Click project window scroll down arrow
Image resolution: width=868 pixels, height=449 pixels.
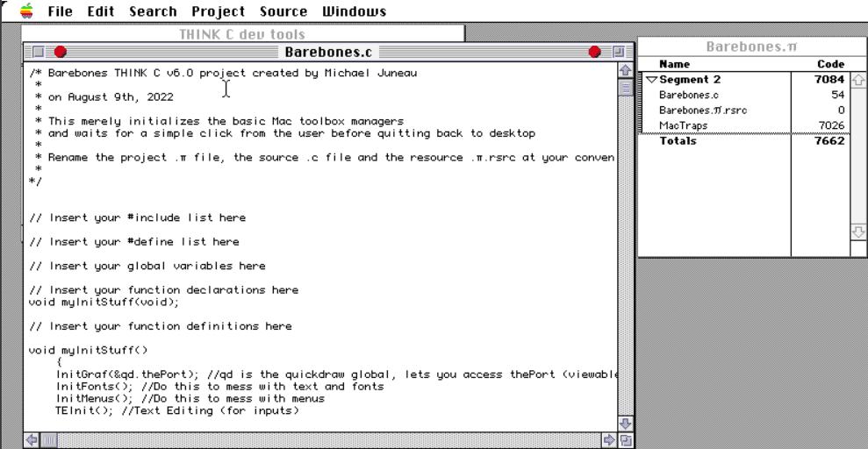click(858, 232)
